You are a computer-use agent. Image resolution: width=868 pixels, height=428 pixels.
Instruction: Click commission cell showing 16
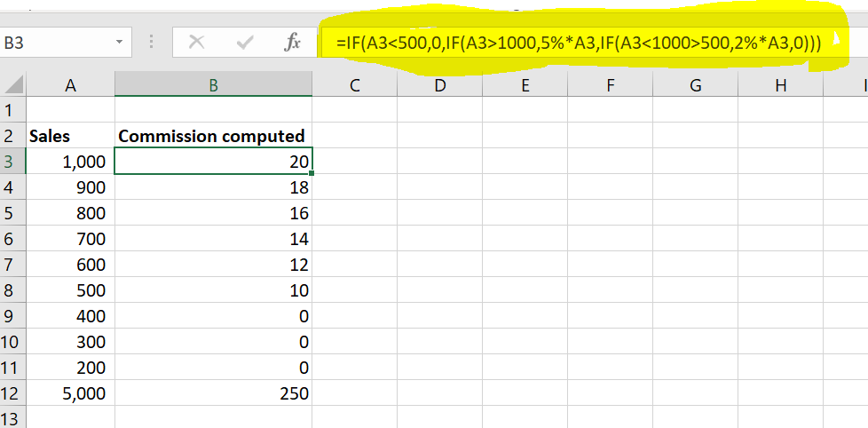(213, 212)
